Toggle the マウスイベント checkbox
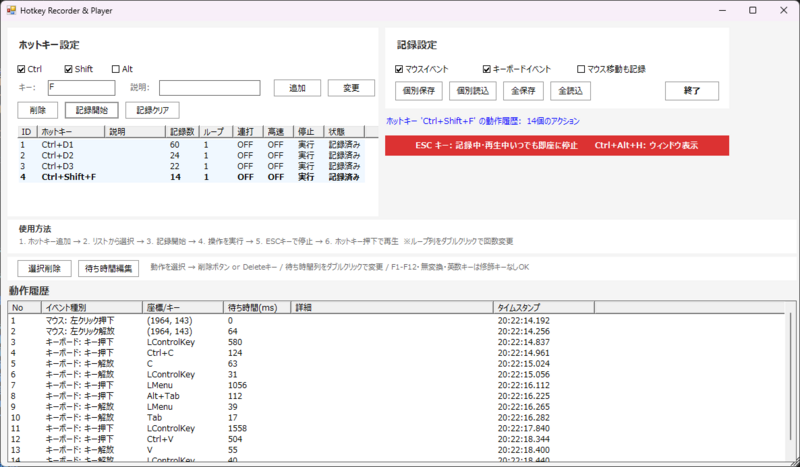800x467 pixels. point(400,69)
